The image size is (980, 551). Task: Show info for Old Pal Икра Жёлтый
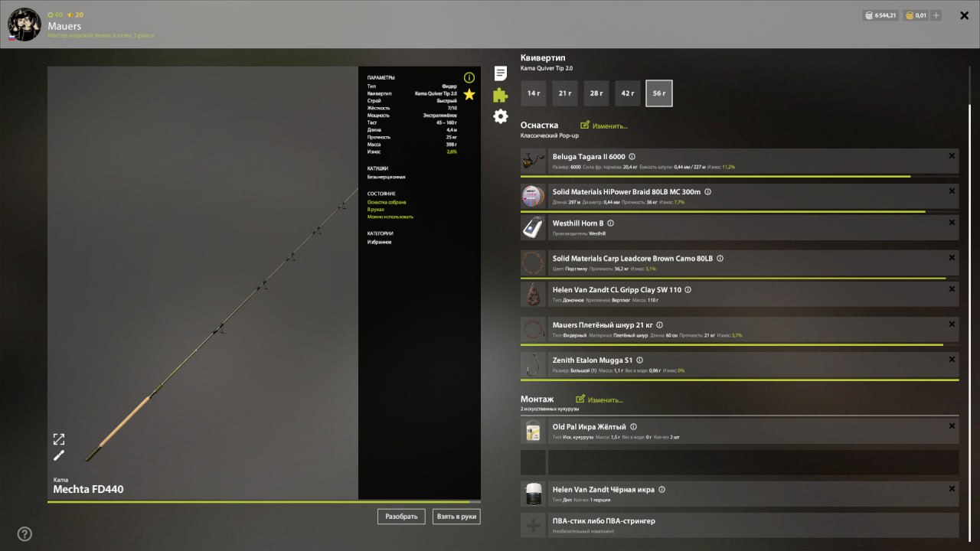[633, 427]
